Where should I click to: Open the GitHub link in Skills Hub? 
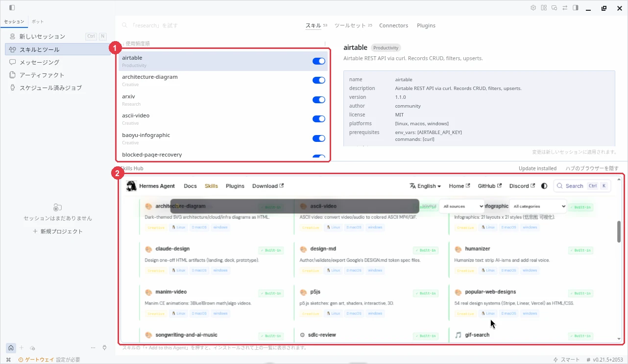point(489,186)
